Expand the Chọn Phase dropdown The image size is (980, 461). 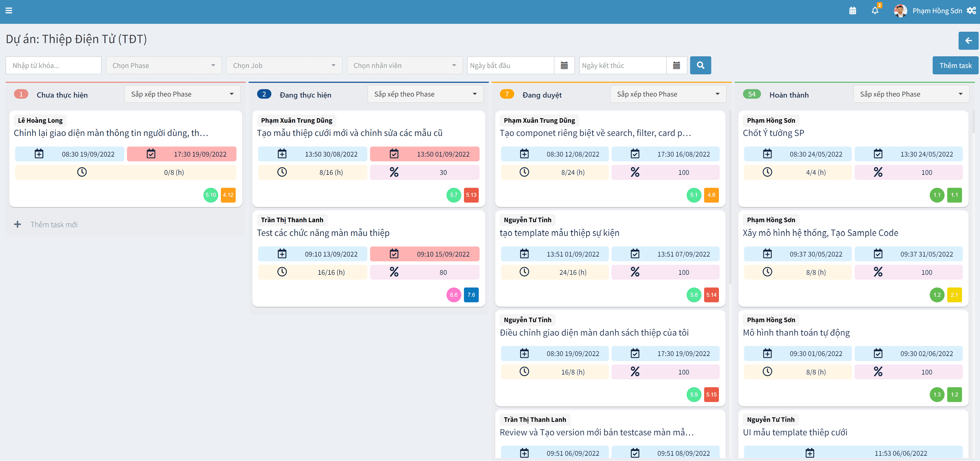point(163,65)
